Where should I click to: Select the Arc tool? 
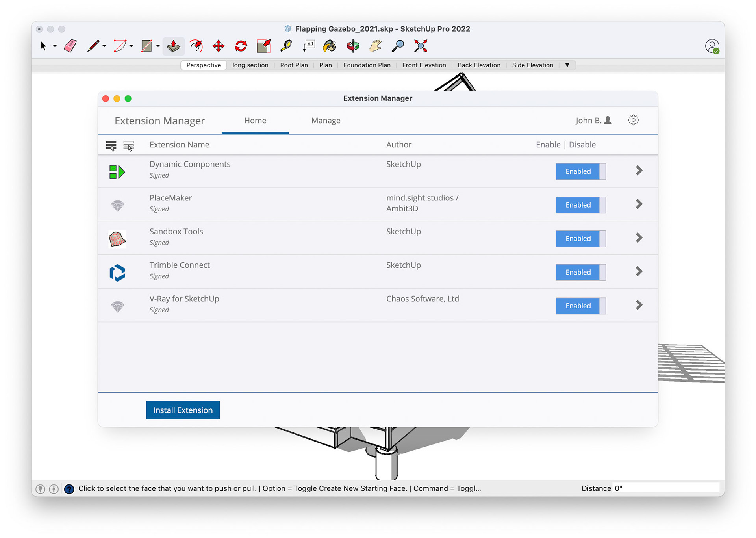click(120, 46)
